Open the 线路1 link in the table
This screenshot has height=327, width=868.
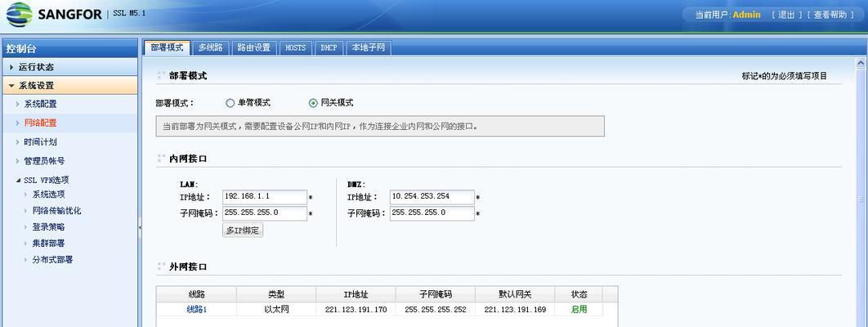coord(196,309)
